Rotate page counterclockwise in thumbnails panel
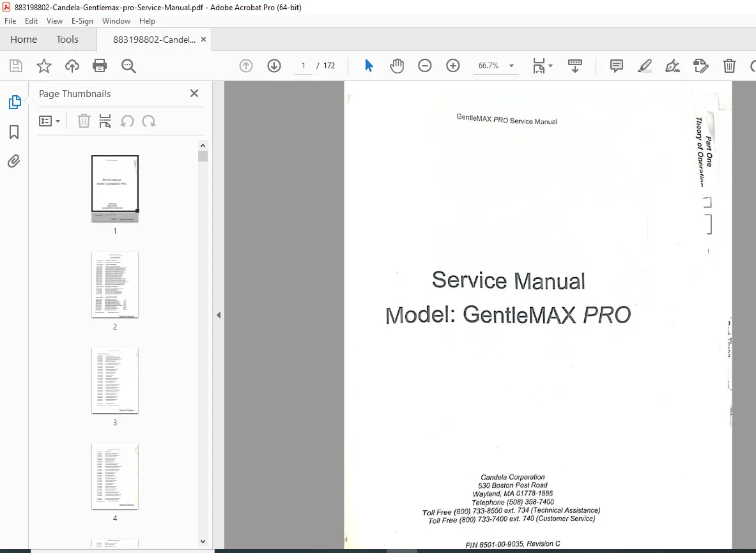 (x=127, y=121)
